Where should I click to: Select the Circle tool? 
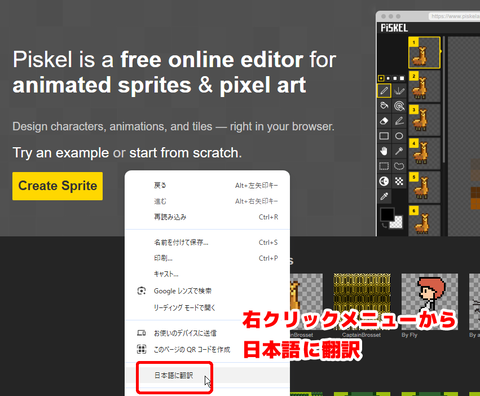[399, 136]
